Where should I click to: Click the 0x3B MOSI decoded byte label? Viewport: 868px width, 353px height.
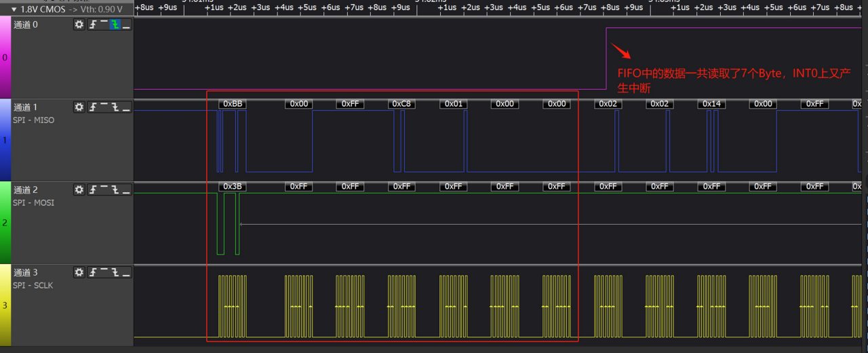pos(232,186)
